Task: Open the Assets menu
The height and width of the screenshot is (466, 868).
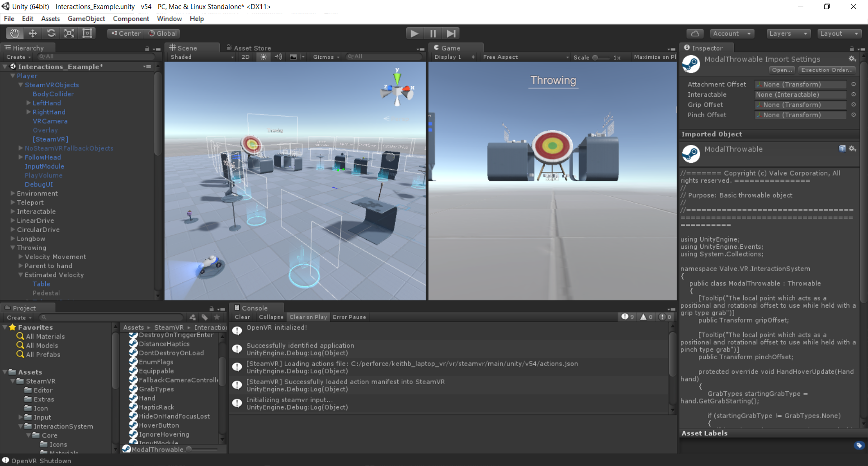Action: (x=50, y=19)
